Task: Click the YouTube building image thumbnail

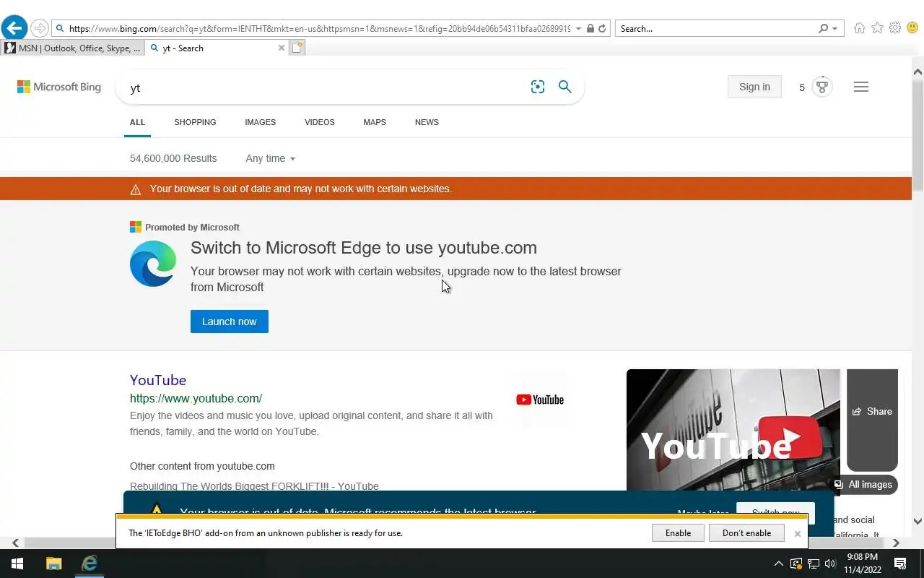Action: coord(733,430)
